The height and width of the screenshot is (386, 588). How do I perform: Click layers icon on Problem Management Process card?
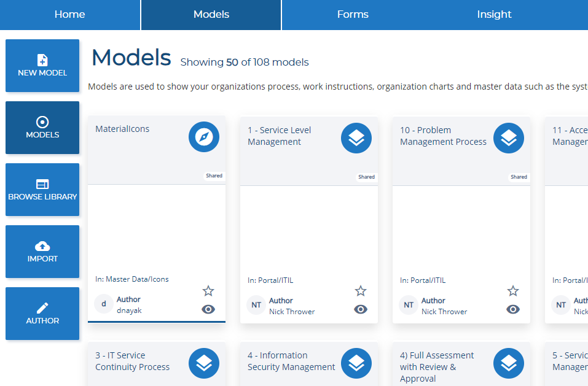coord(509,138)
